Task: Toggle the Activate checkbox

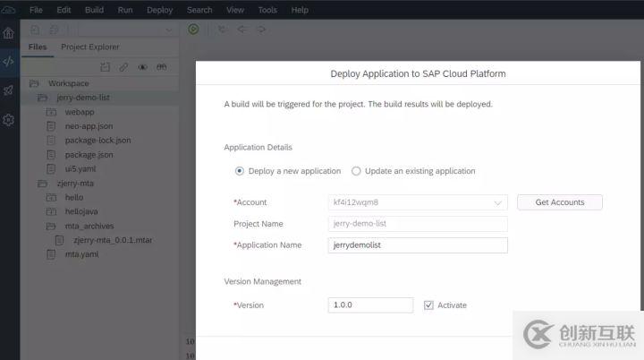Action: (x=429, y=305)
